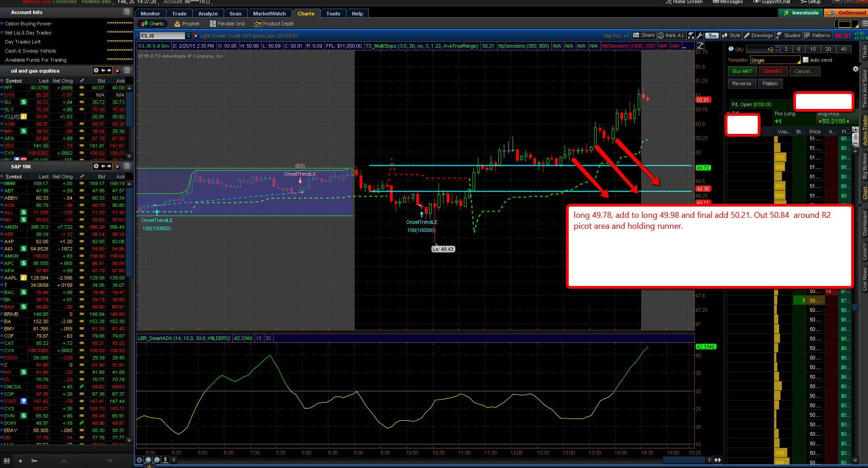Set order quantity to 10
The height and width of the screenshot is (468, 868).
coord(813,49)
